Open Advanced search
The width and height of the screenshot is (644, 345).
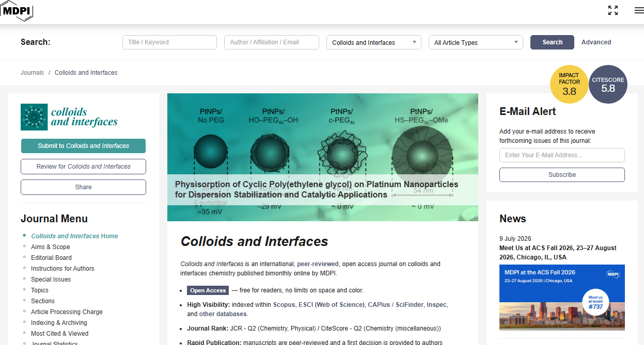pyautogui.click(x=596, y=42)
